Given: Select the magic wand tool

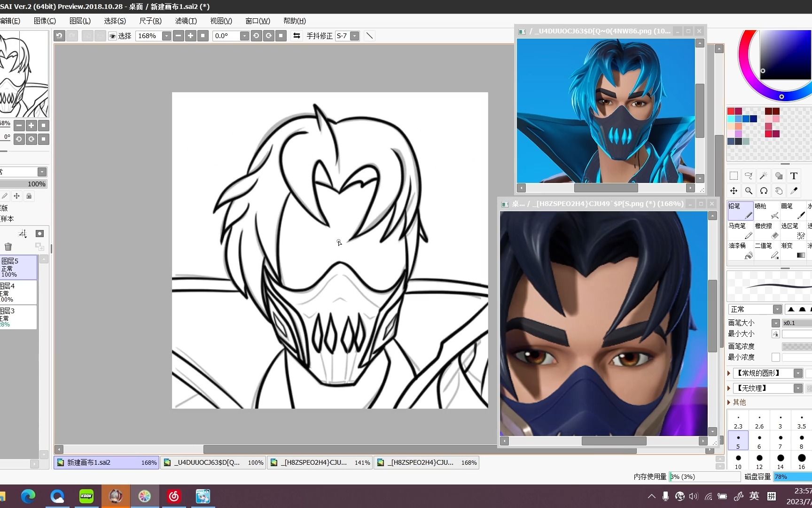Looking at the screenshot, I should (764, 176).
